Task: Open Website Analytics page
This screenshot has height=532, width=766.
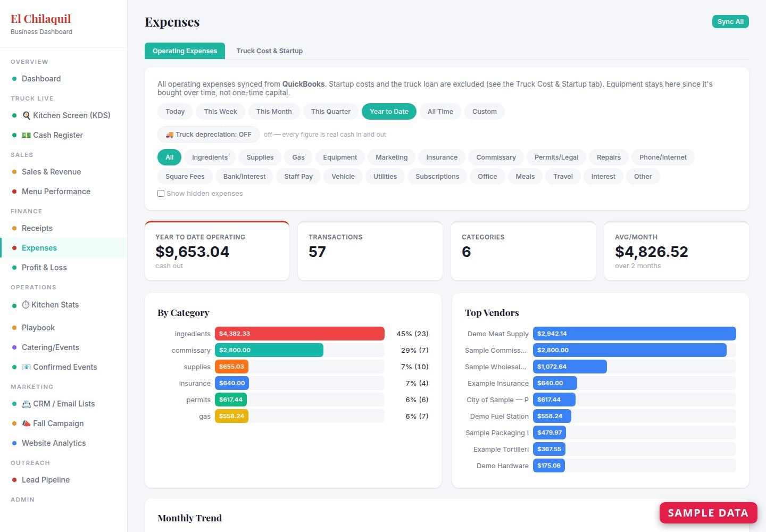Action: (x=63, y=443)
